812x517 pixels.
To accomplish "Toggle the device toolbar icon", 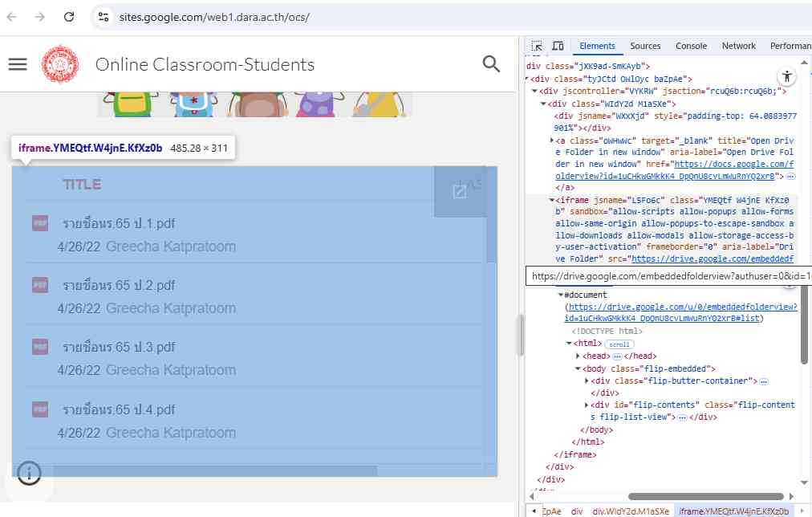I will (558, 47).
